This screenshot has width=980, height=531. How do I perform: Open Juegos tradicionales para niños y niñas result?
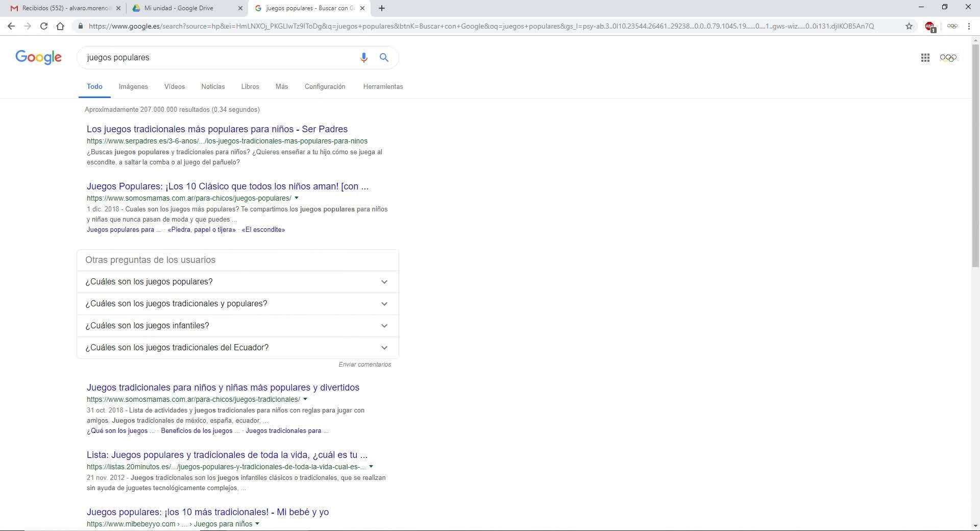click(223, 388)
